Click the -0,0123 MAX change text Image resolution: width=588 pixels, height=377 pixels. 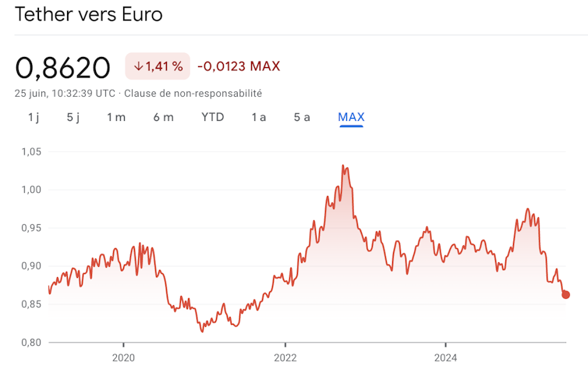pyautogui.click(x=239, y=66)
